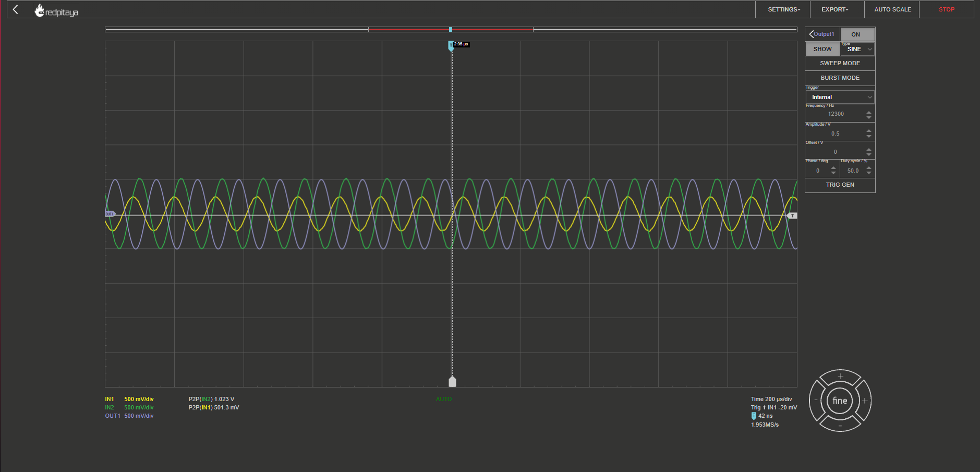Open the SINE waveform type dropdown

pos(857,49)
